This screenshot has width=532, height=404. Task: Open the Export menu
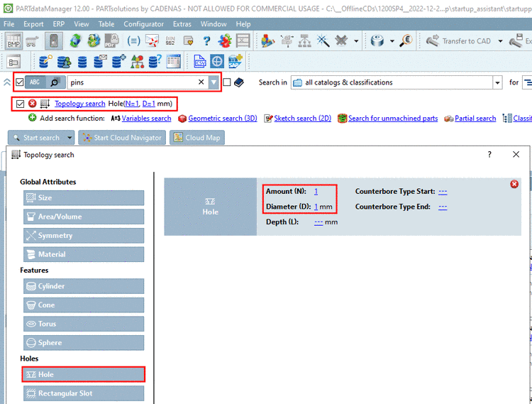tap(33, 24)
